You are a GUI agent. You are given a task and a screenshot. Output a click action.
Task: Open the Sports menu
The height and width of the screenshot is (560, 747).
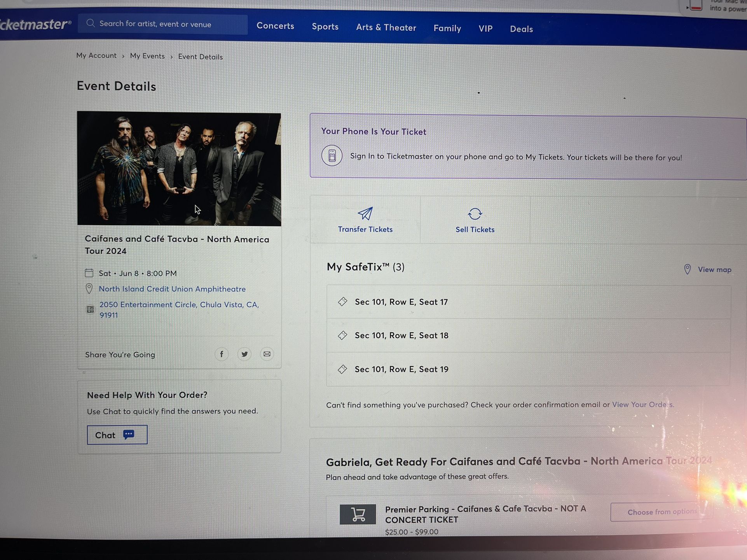(x=325, y=26)
